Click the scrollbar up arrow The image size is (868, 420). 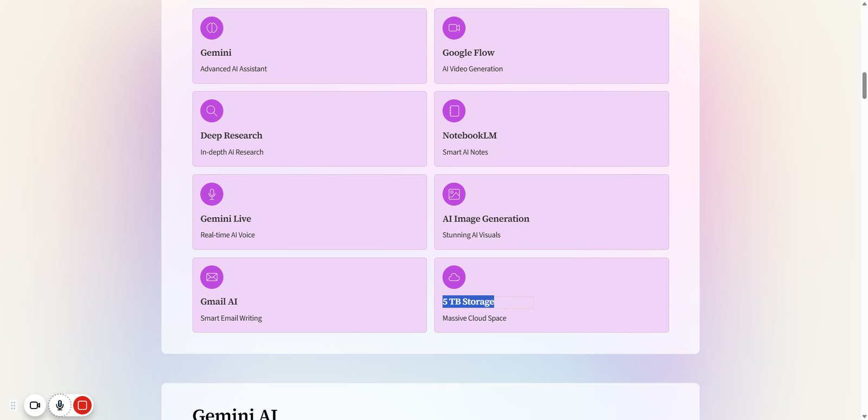864,4
